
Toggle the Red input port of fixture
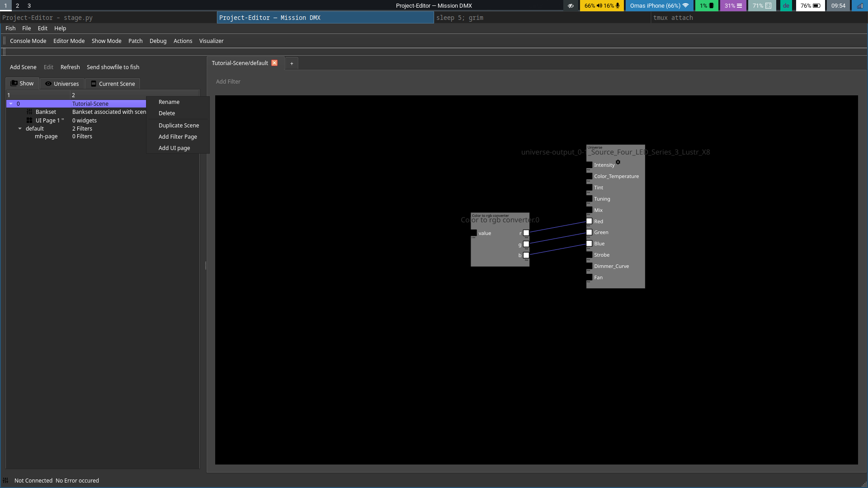click(589, 221)
